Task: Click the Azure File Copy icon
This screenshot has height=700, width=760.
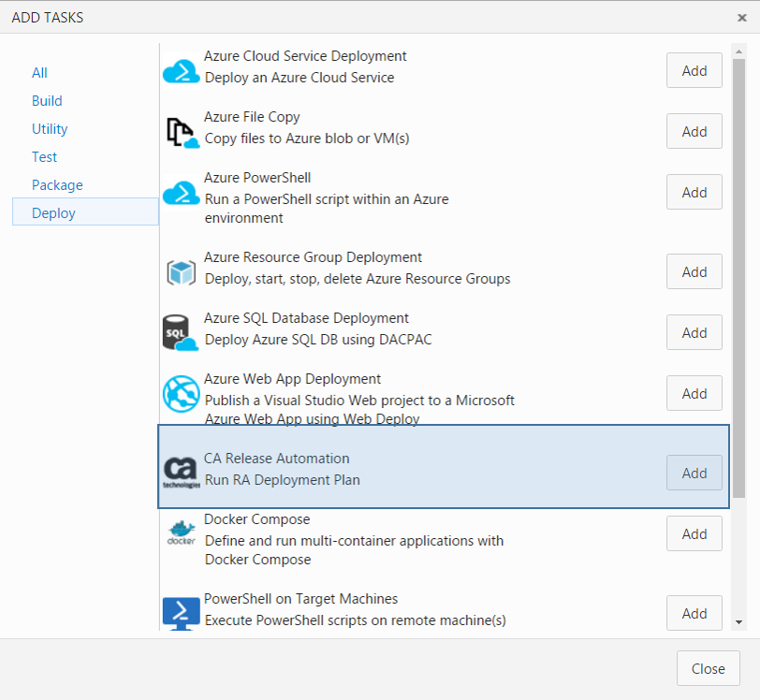Action: [183, 132]
